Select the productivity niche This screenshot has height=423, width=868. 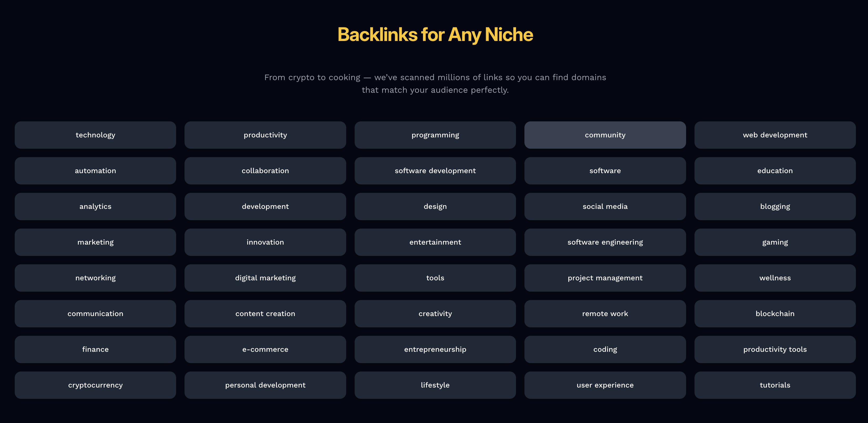pyautogui.click(x=265, y=135)
